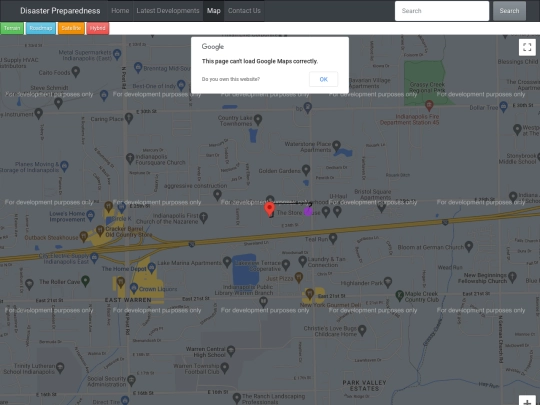The width and height of the screenshot is (540, 405).
Task: Click Brenntag Mid-South shop icon
Action: click(x=138, y=67)
